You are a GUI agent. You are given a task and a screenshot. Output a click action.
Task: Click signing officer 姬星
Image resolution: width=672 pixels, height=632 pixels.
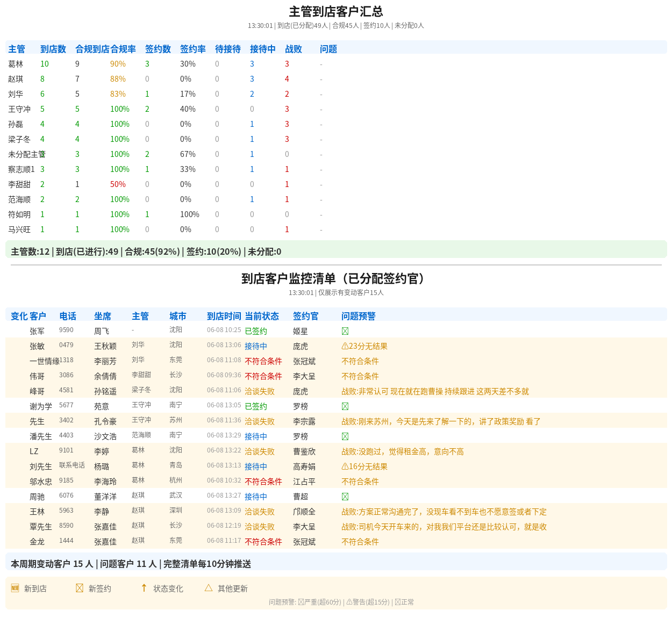pos(301,331)
